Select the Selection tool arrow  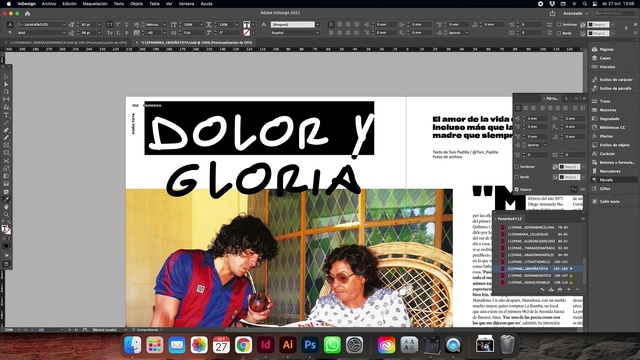[x=6, y=76]
